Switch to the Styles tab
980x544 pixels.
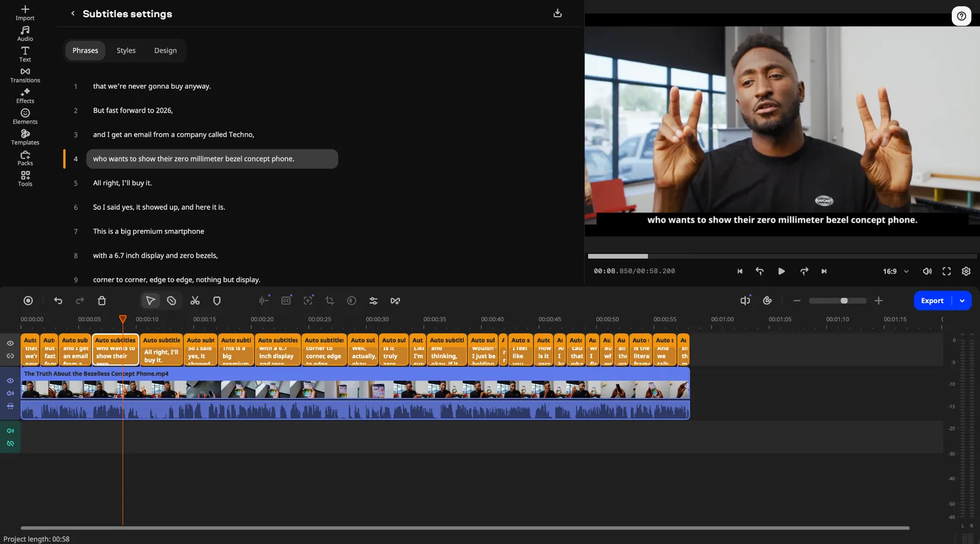point(126,50)
